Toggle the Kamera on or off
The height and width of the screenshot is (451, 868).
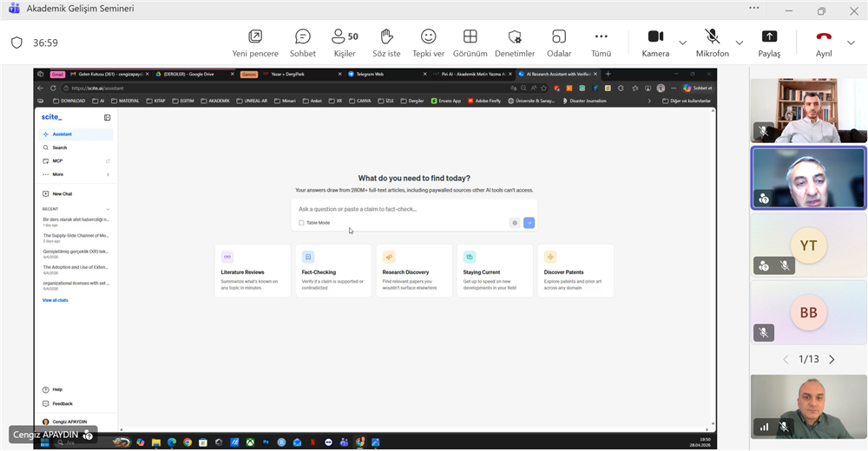click(x=655, y=42)
